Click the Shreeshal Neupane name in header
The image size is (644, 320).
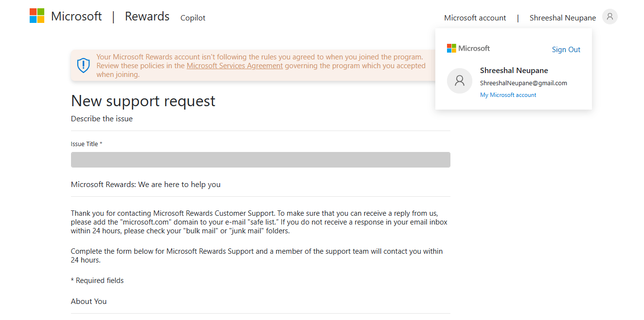point(563,18)
